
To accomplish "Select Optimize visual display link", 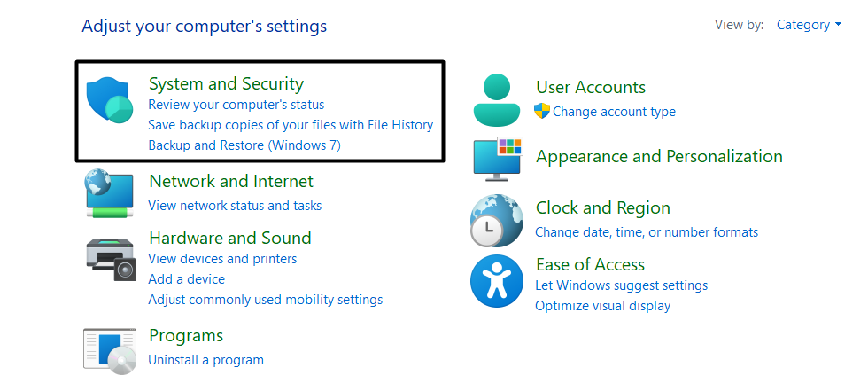I will (x=602, y=305).
